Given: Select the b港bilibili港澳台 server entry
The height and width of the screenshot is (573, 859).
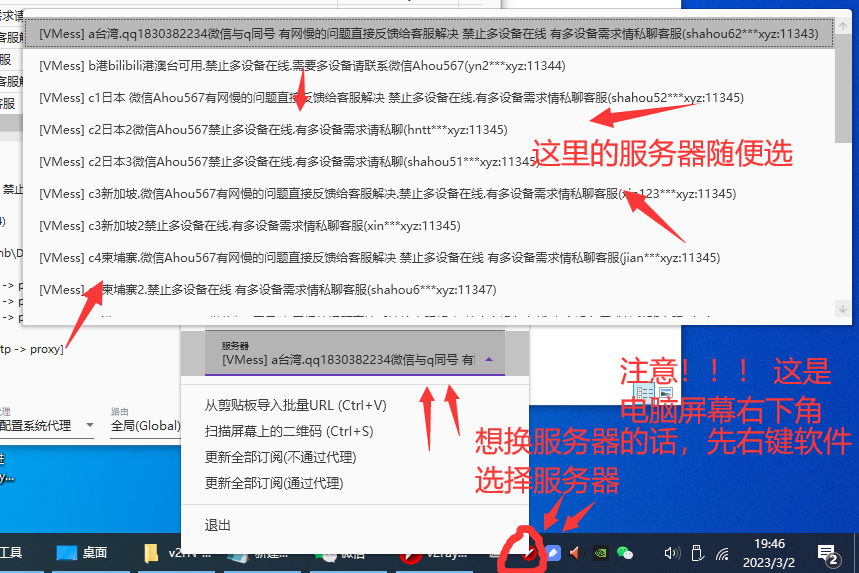Looking at the screenshot, I should (x=302, y=66).
